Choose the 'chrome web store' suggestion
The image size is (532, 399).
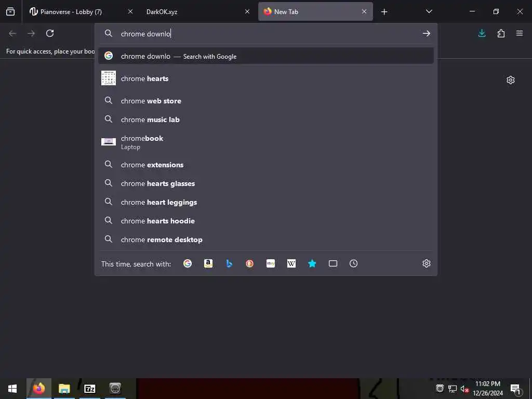(266, 101)
